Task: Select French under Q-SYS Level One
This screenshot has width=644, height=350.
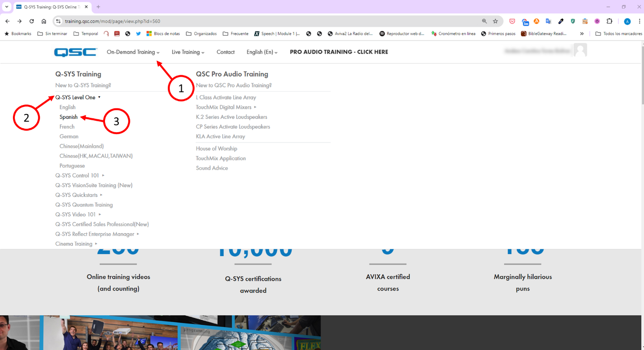Action: click(x=67, y=127)
